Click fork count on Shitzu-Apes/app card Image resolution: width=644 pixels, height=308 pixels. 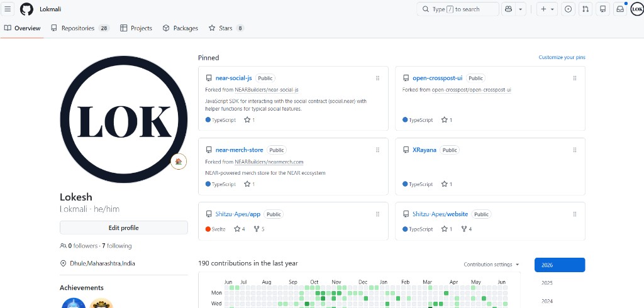pyautogui.click(x=259, y=229)
